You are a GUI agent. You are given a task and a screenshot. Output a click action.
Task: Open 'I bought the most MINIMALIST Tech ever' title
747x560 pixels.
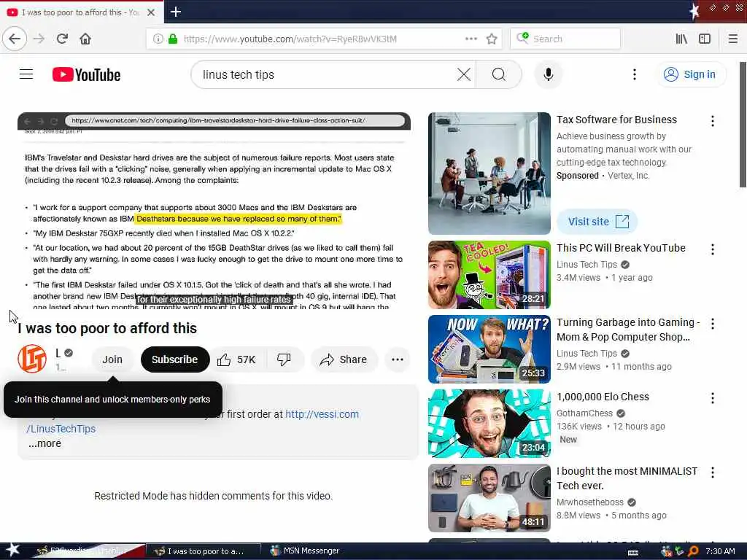coord(627,478)
